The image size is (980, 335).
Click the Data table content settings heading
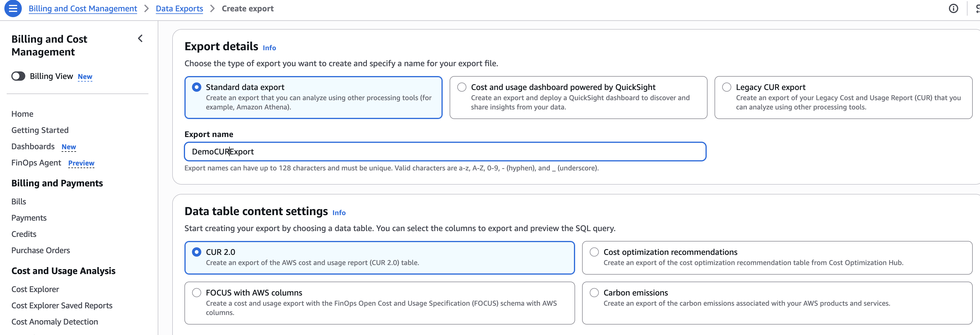click(256, 211)
